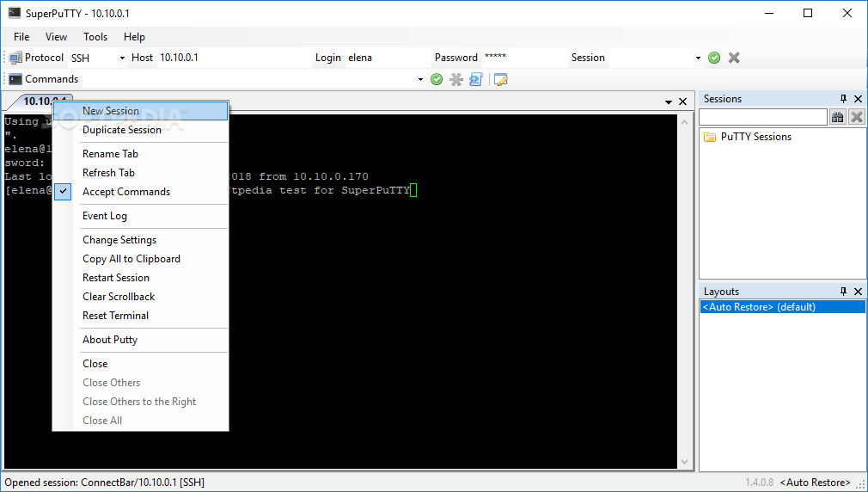
Task: Click the Sessions search box
Action: [763, 117]
